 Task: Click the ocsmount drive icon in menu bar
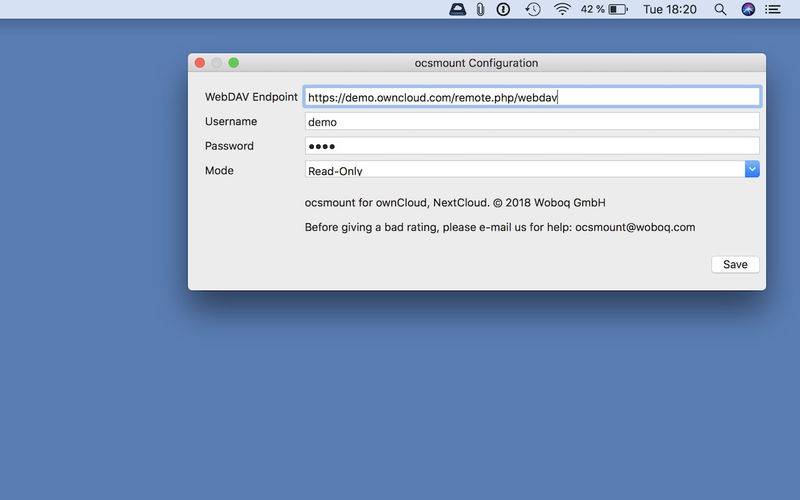tap(457, 9)
